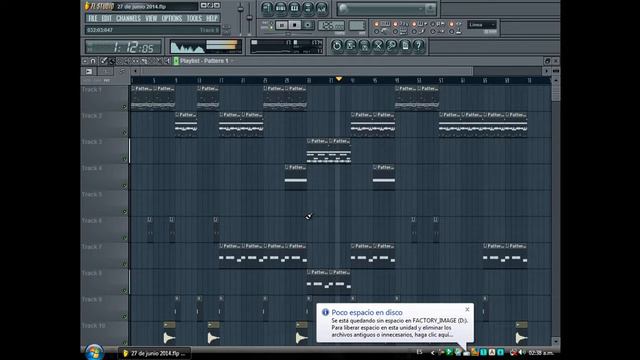Open the pattern selector dropdown in the top panel
The width and height of the screenshot is (640, 360).
(x=387, y=9)
